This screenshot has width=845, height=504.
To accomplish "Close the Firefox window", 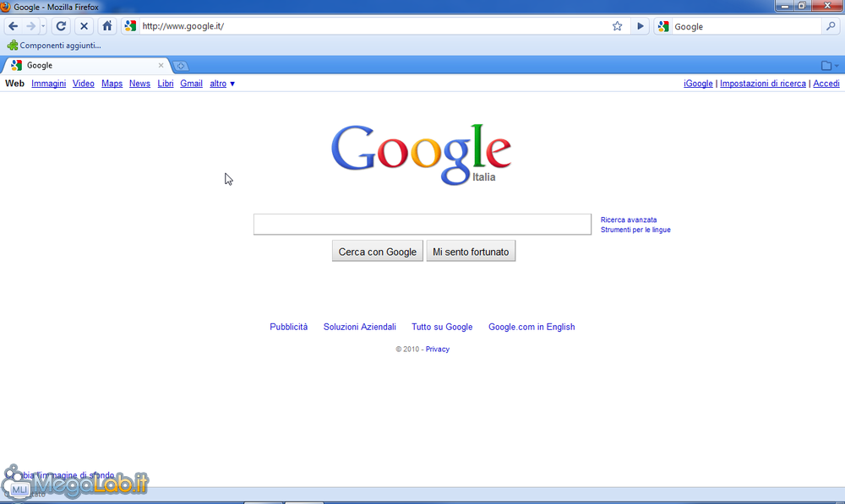I will point(827,6).
